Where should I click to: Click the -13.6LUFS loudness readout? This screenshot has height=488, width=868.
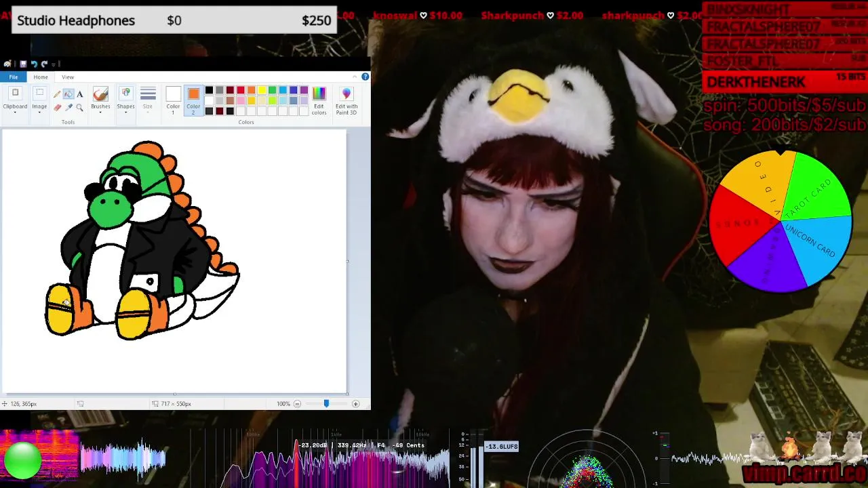[x=502, y=446]
